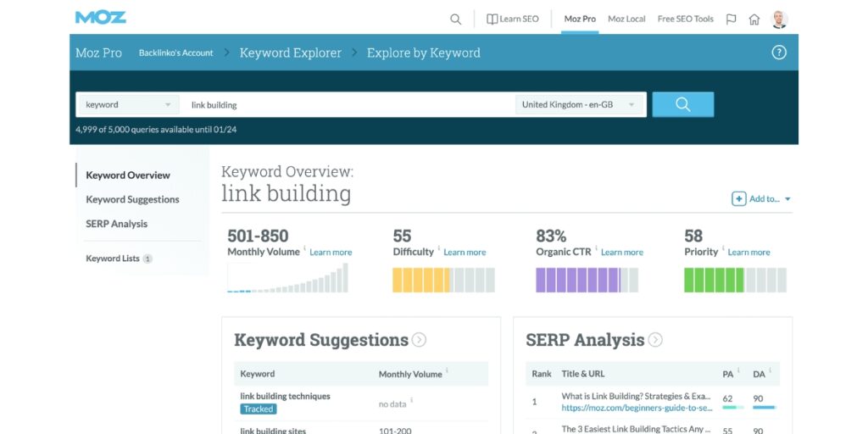Click the help question mark icon
This screenshot has height=434, width=868.
click(x=779, y=53)
